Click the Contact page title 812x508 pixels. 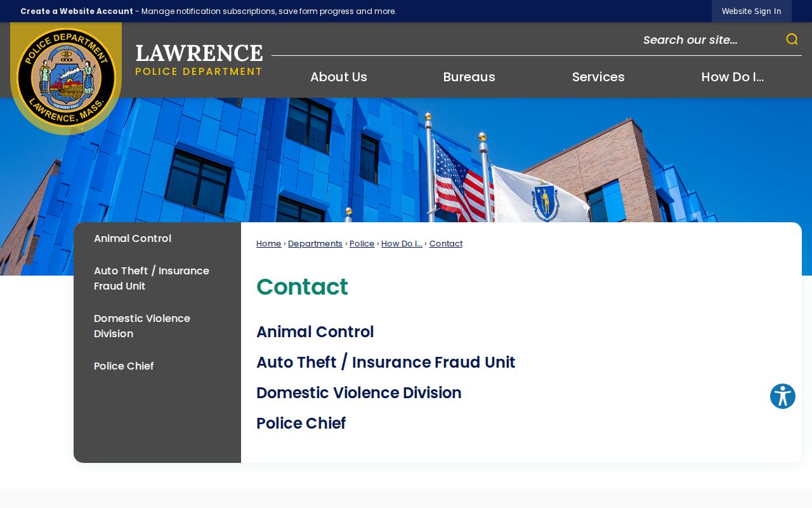pos(302,287)
